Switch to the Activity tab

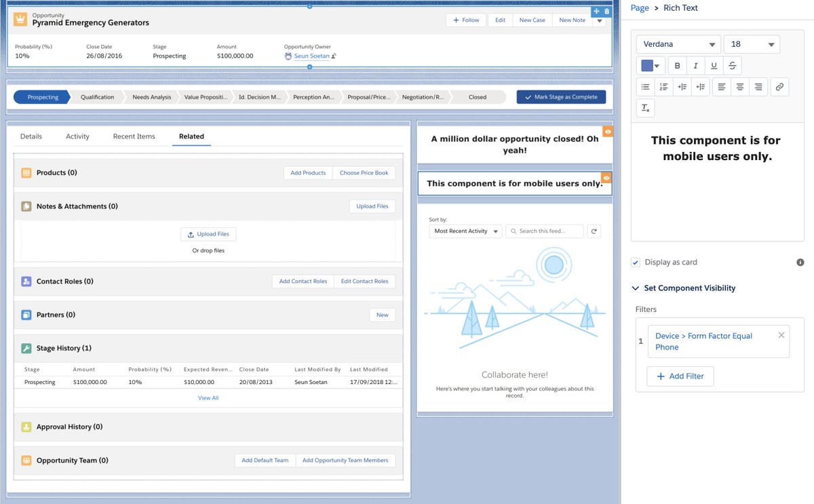(77, 136)
